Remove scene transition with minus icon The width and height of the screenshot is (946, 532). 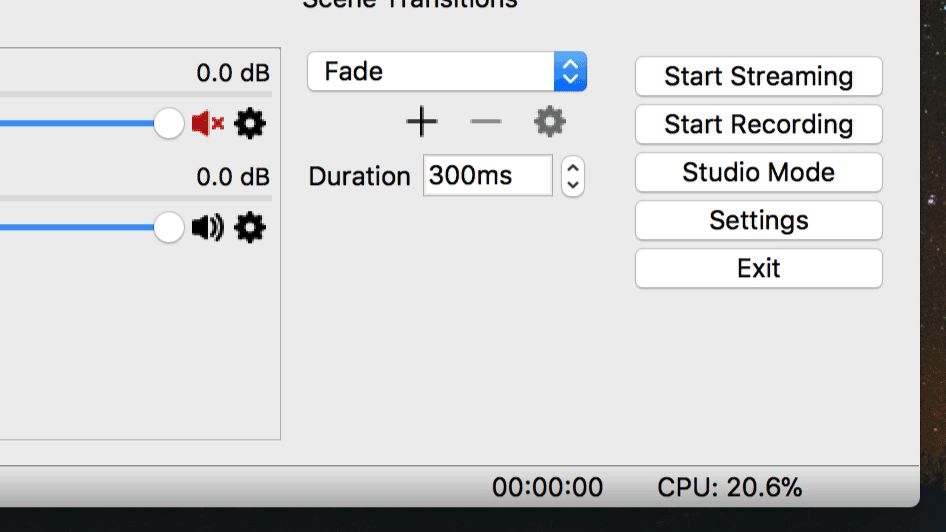[486, 122]
